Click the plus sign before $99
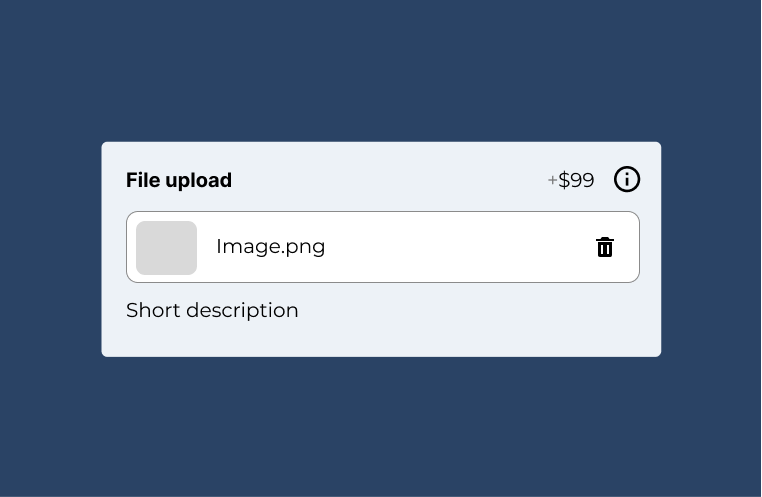Image resolution: width=762 pixels, height=497 pixels. (552, 181)
